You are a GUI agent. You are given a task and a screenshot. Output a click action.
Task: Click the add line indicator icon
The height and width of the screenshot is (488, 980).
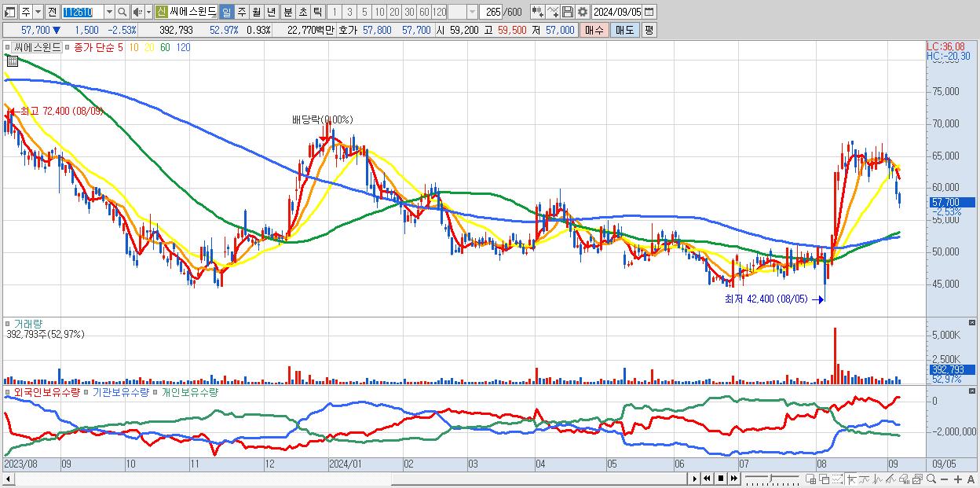553,12
